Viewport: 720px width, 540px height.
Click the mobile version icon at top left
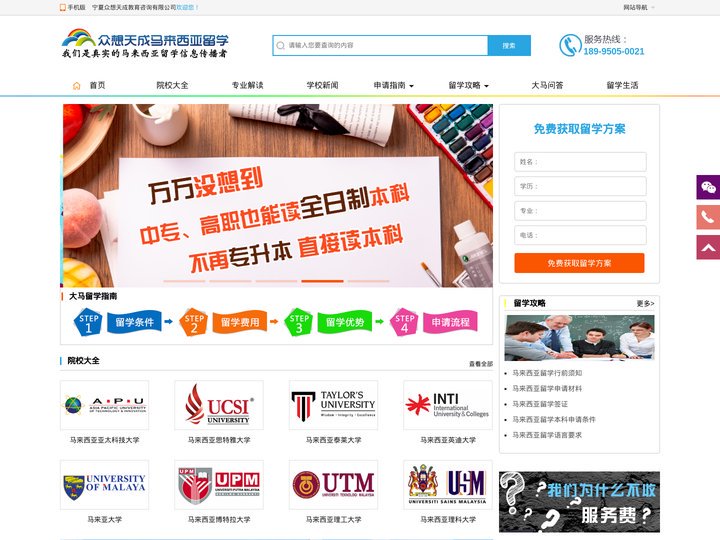[63, 7]
